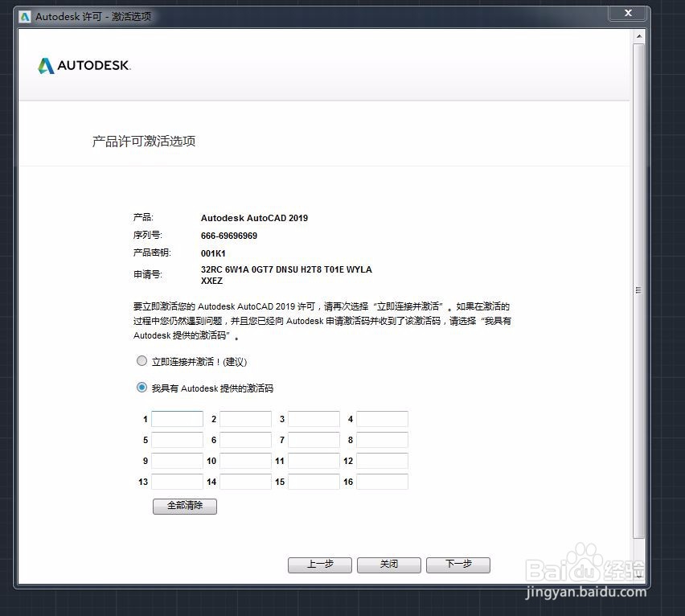Select 我具有 Autodesk 提供的激活码 radio option
This screenshot has height=616, width=685.
tap(142, 388)
